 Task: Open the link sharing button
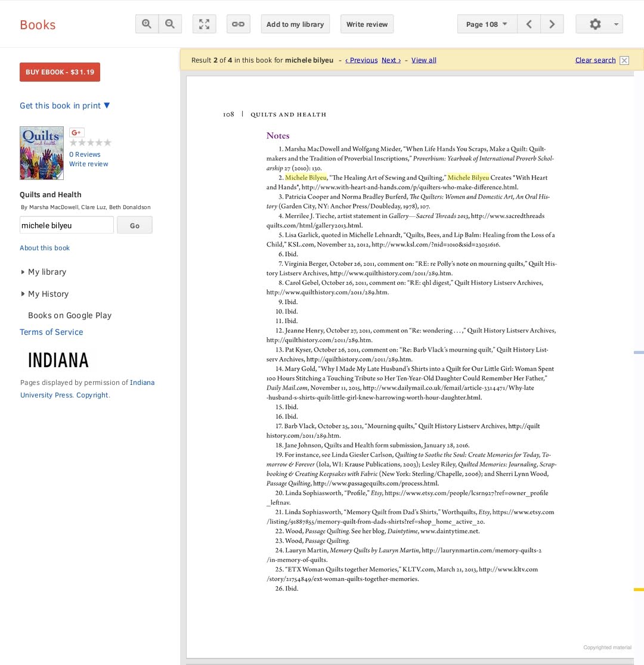[238, 24]
